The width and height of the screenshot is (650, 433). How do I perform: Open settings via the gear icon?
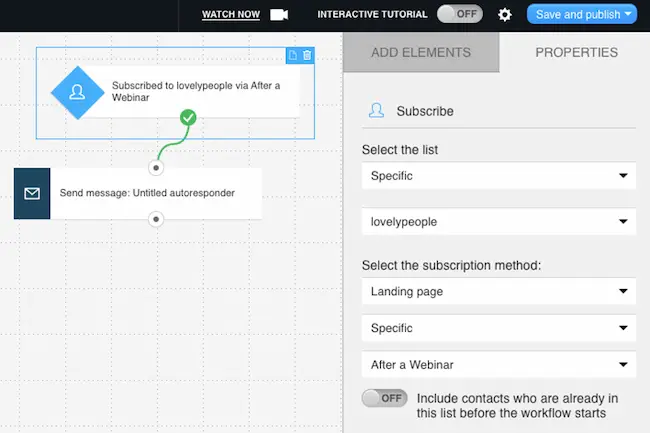(504, 15)
